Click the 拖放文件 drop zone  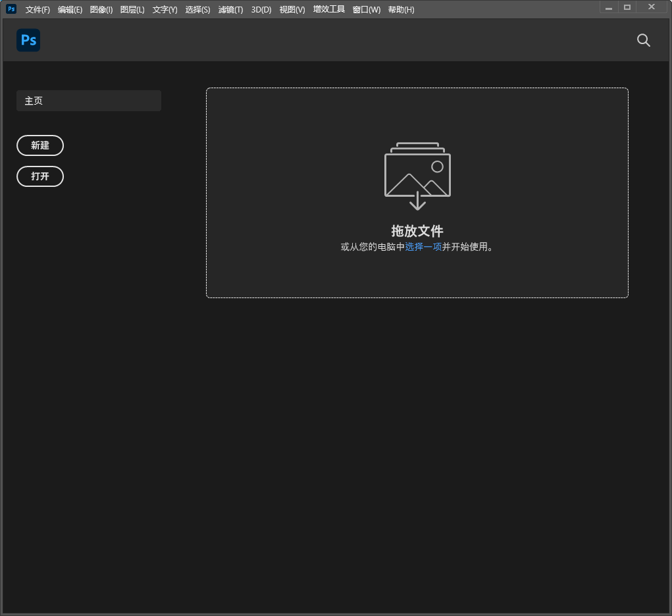pyautogui.click(x=417, y=192)
